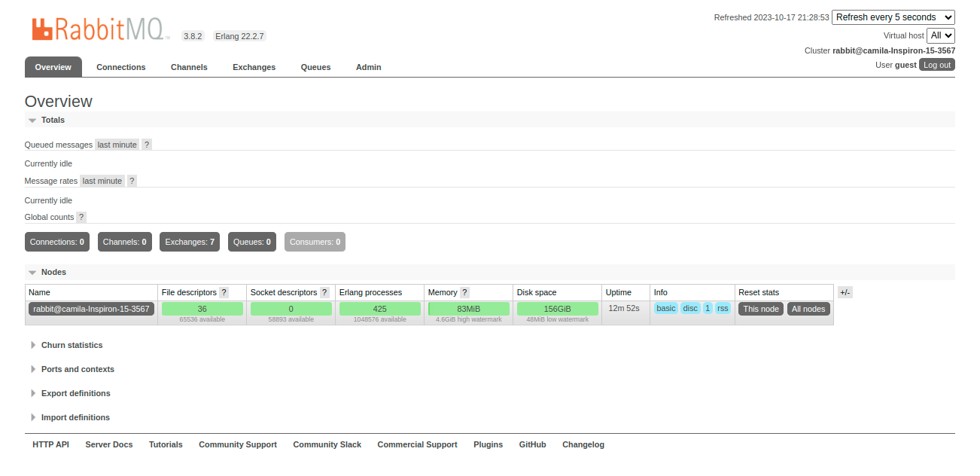Open help for Message rates

(132, 181)
